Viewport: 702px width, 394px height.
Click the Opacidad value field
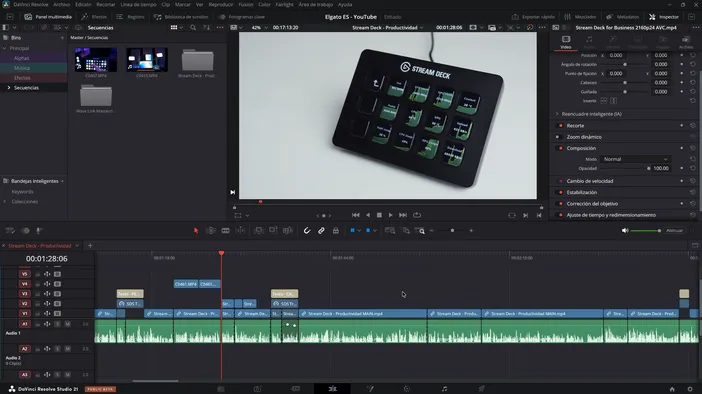[661, 168]
